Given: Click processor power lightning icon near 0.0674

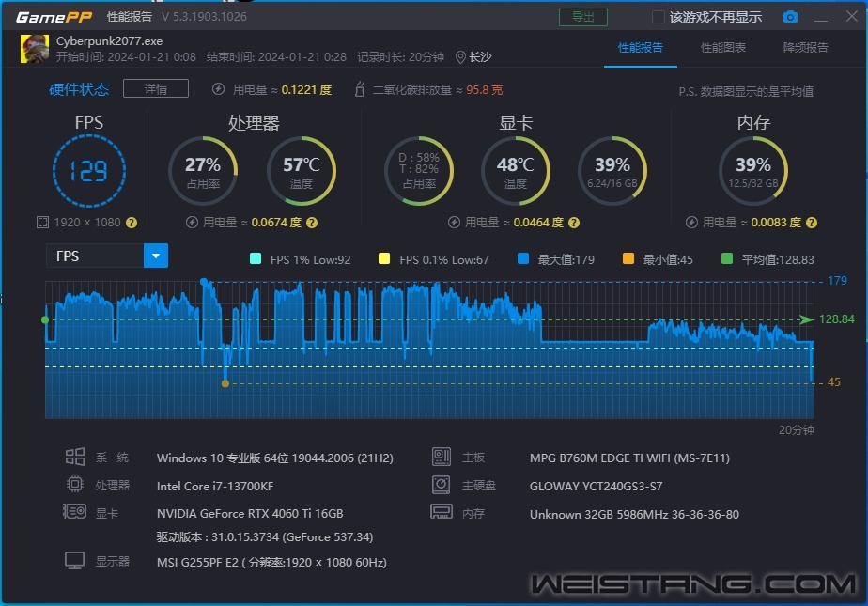Looking at the screenshot, I should tap(192, 223).
